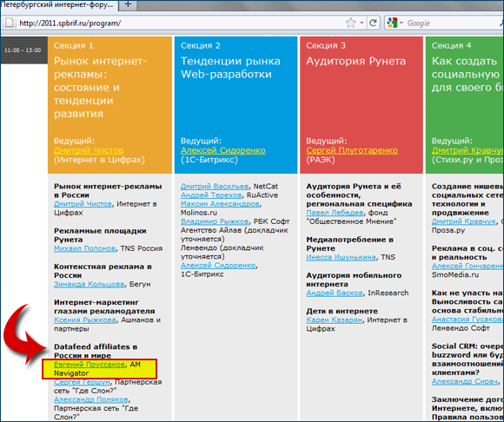Click text Агентство Айлав (докладчик уточняется)
Image resolution: width=504 pixels, height=422 pixels.
235,234
